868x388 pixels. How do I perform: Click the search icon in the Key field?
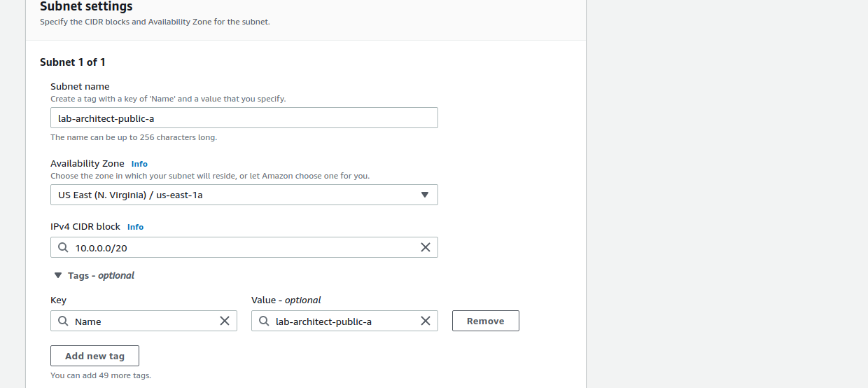tap(63, 321)
